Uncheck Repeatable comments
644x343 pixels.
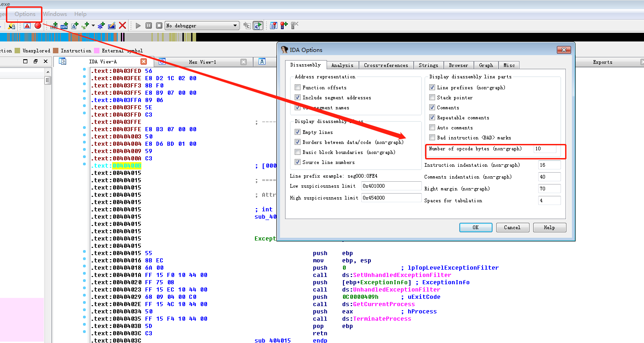tap(432, 118)
